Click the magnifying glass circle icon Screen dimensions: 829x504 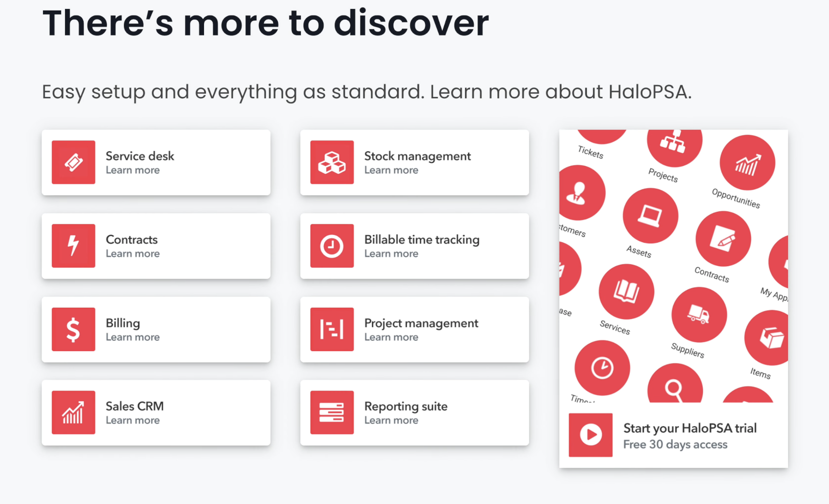[675, 384]
